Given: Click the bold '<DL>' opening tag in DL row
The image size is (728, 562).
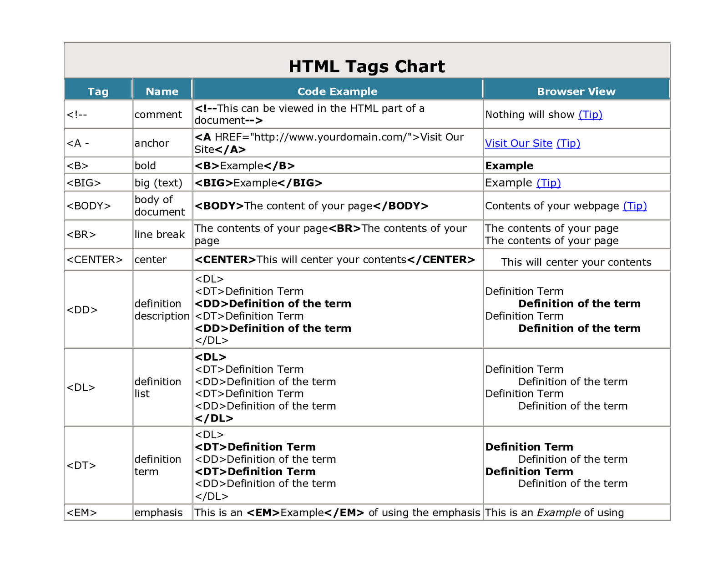Looking at the screenshot, I should 211,357.
